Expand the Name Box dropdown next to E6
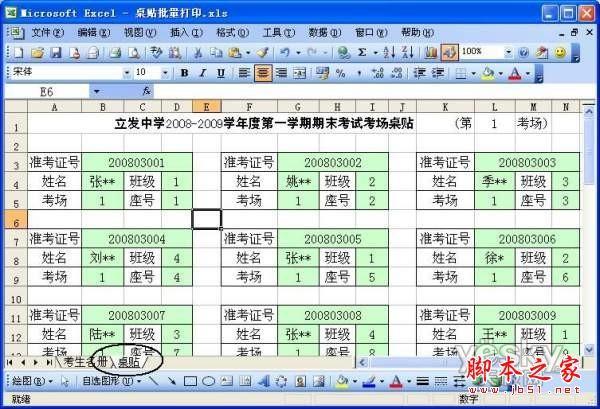Viewport: 600px width, 409px height. [96, 91]
